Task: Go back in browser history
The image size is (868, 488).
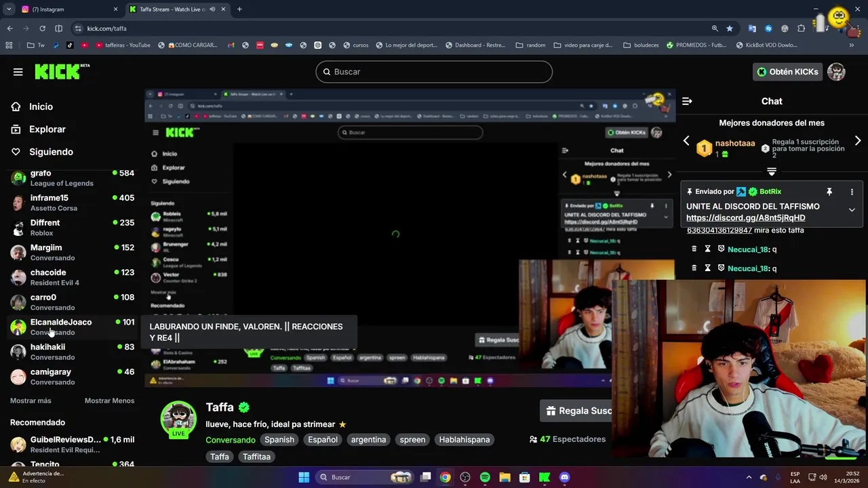Action: pyautogui.click(x=9, y=28)
